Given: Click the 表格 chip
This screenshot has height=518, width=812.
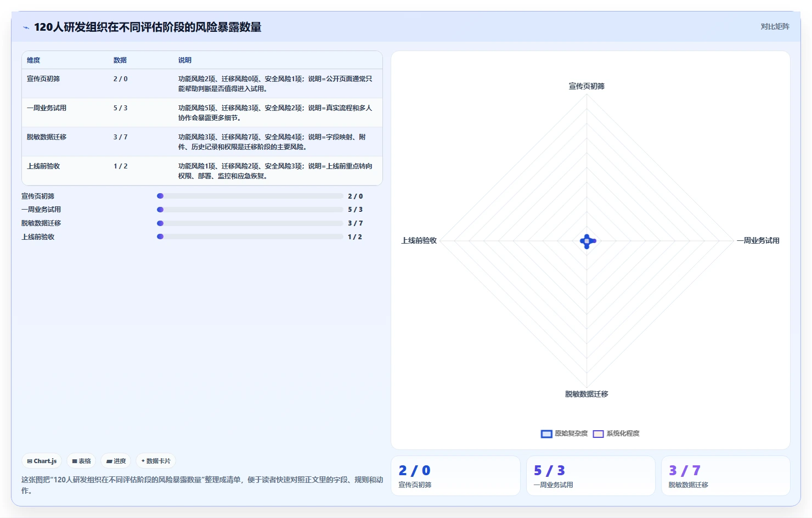Looking at the screenshot, I should point(81,461).
